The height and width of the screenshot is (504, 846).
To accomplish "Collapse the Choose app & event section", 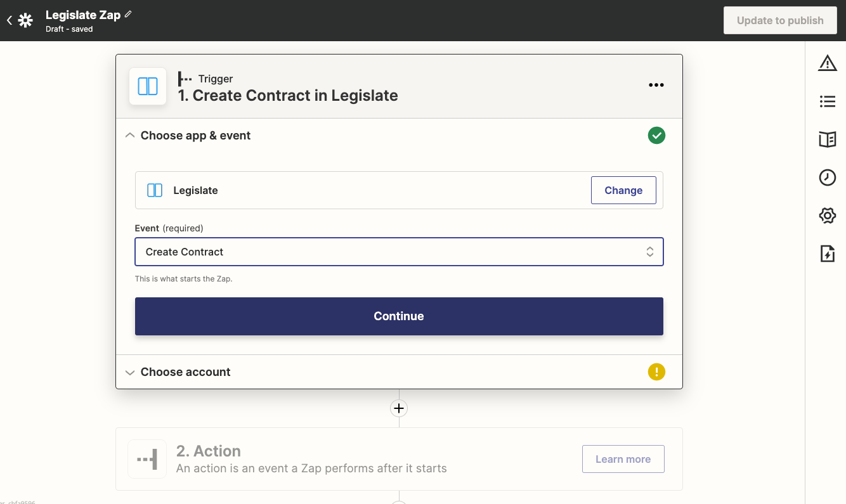I will 130,135.
